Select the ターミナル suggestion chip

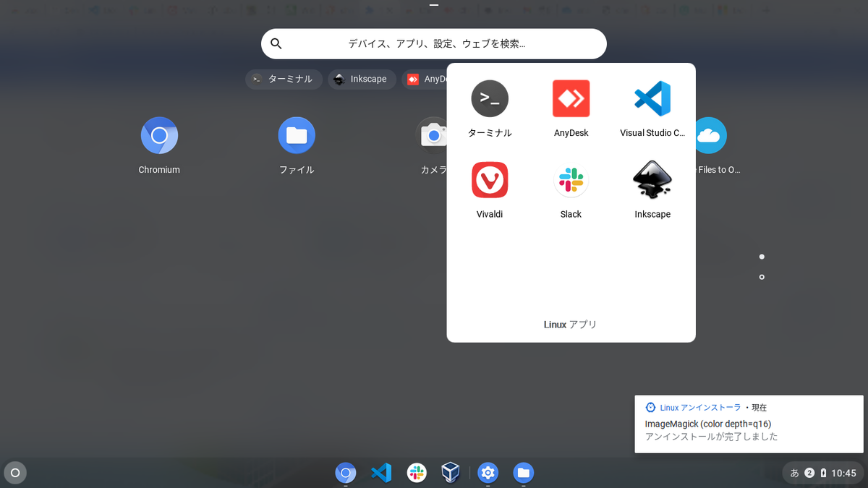(x=284, y=80)
